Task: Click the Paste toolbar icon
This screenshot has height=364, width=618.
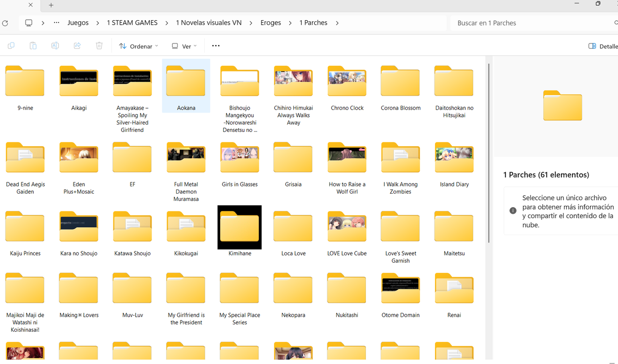Action: click(33, 46)
